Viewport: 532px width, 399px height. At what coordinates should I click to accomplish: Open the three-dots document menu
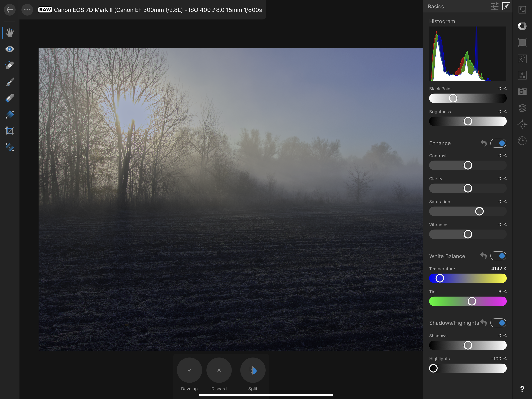click(27, 10)
